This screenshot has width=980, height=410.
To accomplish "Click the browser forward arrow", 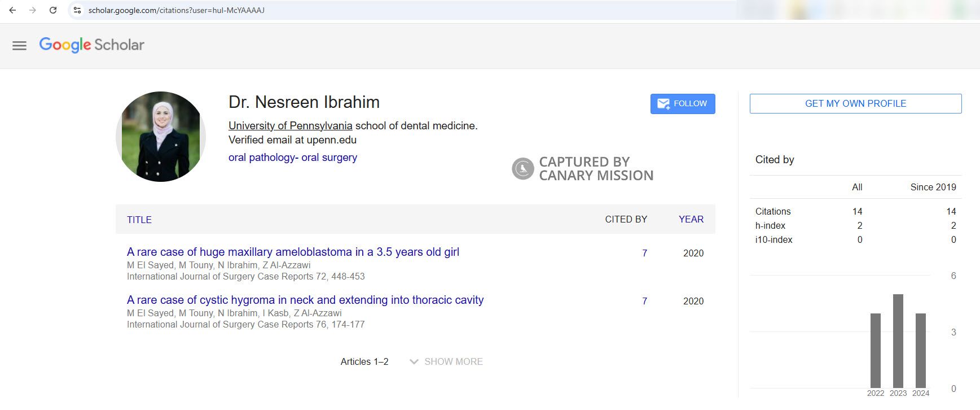I will [33, 10].
